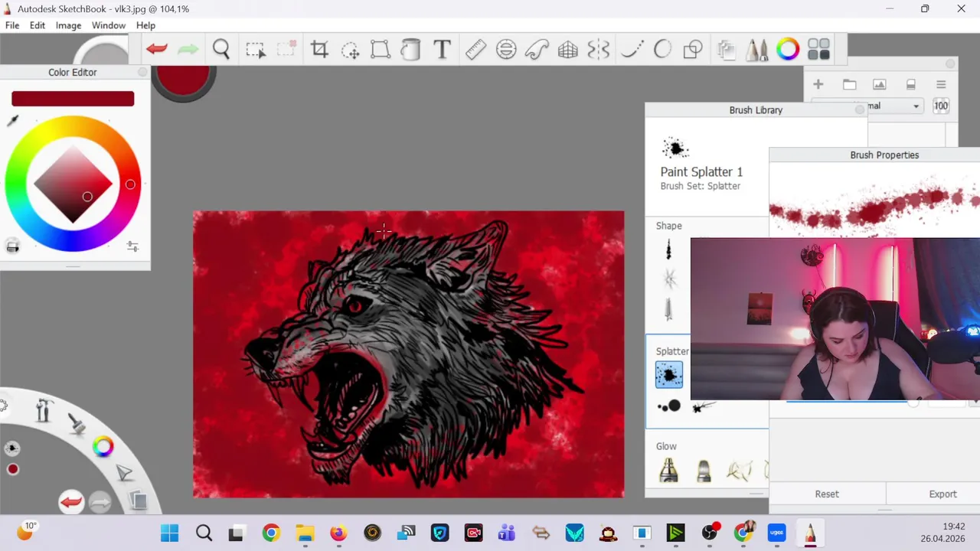This screenshot has height=551, width=980.
Task: Open Windows taskbar Search
Action: (204, 533)
